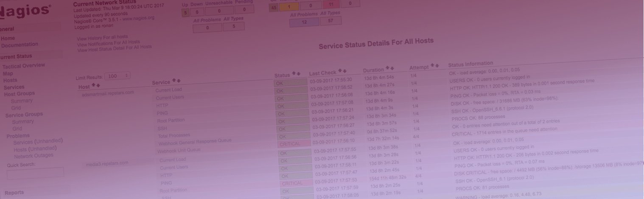Sort Host column descending with down arrow

click(x=98, y=86)
